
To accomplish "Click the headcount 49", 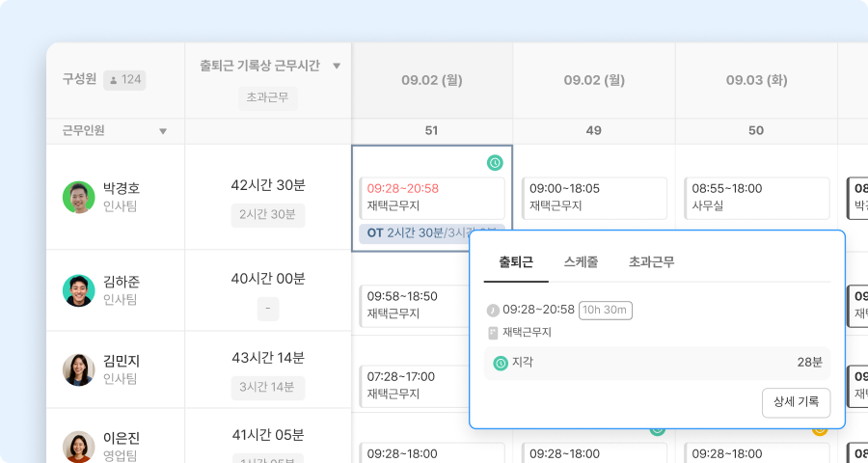I will (x=593, y=131).
